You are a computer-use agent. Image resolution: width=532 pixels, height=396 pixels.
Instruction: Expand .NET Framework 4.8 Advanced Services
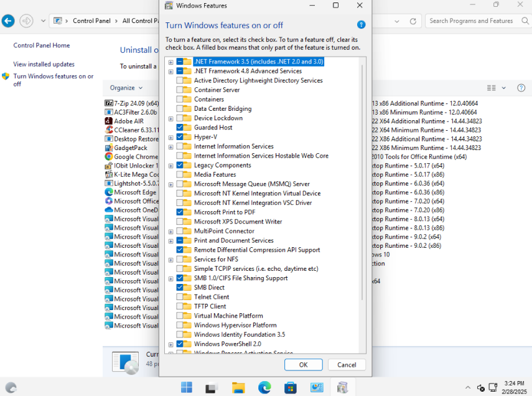[170, 72]
